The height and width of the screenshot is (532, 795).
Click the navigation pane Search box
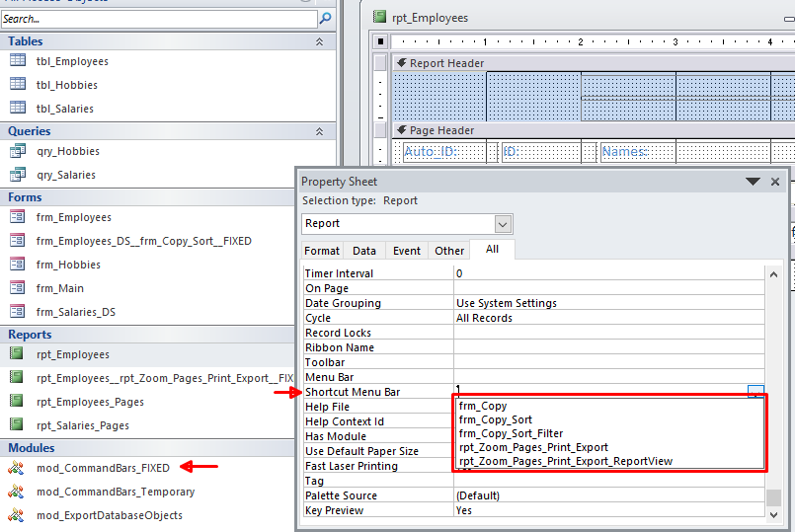[159, 20]
